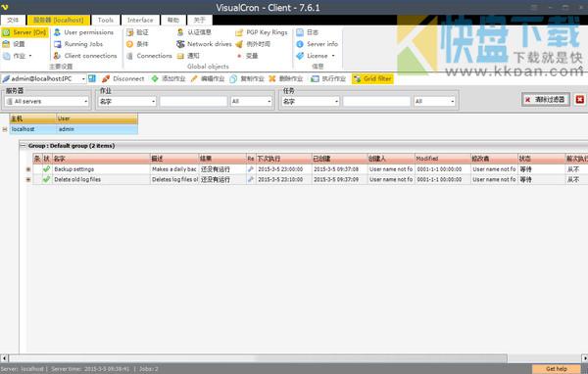Expand the localhost server row
Screen dimensions: 588x374
click(x=5, y=129)
